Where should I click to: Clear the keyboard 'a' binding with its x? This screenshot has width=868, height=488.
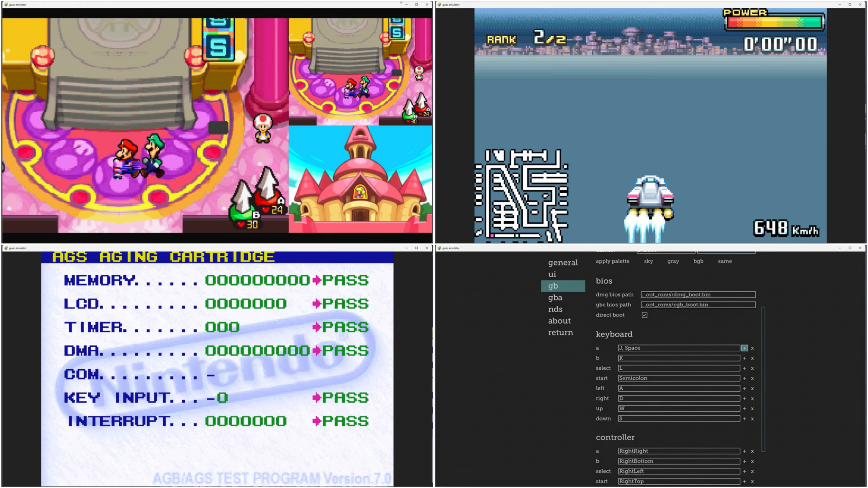click(752, 348)
